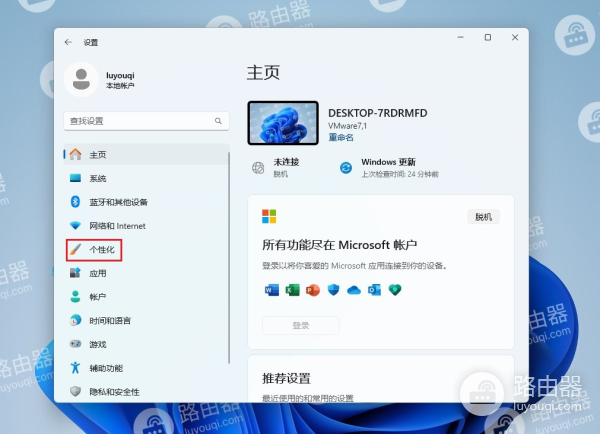
Task: Select the 主页 home icon in sidebar
Action: click(x=75, y=154)
